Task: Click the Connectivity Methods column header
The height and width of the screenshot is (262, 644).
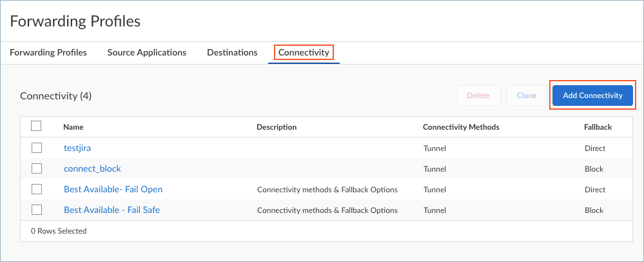Action: (x=461, y=127)
